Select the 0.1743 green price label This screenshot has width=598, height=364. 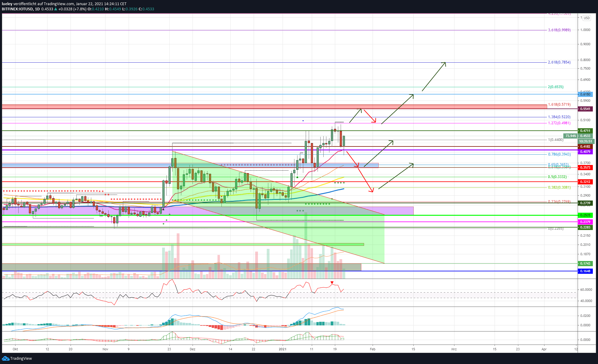click(x=585, y=264)
